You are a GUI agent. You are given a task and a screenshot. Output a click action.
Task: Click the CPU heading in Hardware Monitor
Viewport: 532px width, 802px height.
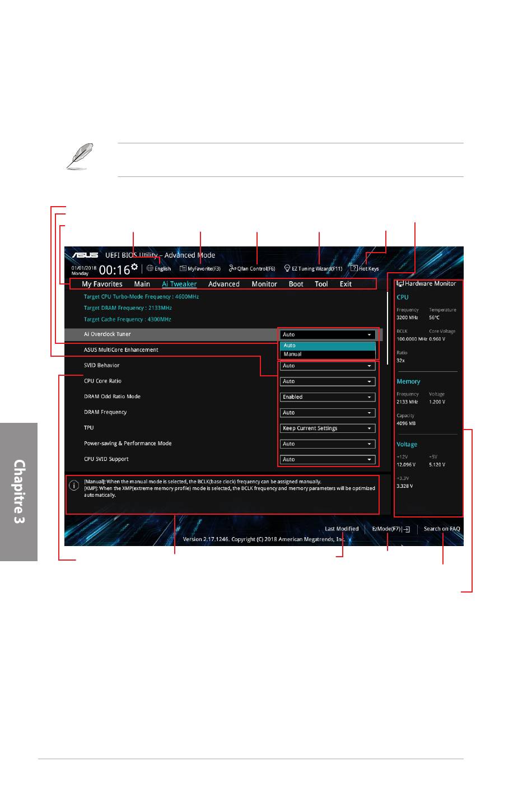click(403, 297)
